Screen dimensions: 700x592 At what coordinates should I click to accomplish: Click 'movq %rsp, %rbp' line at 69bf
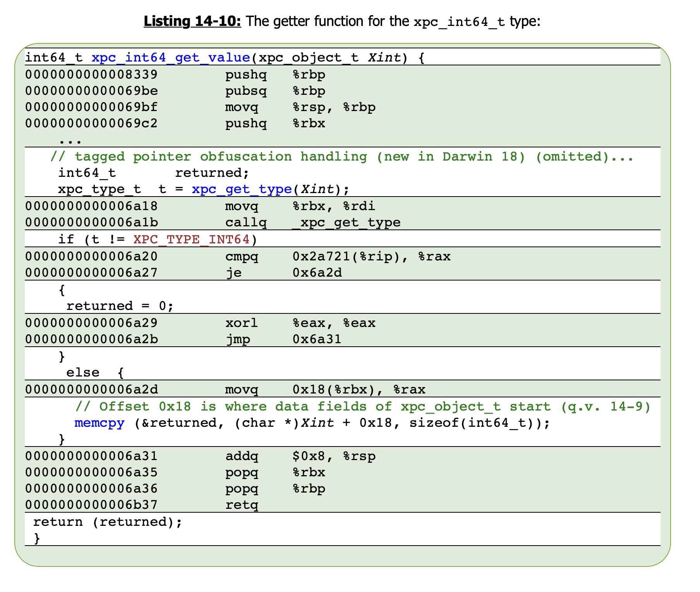tap(300, 107)
